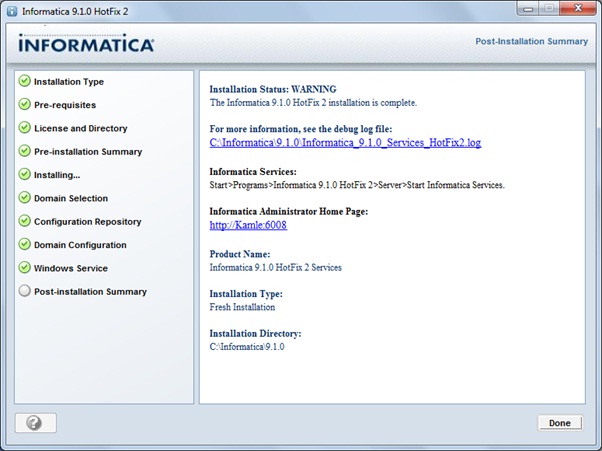
Task: Select the License and Directory step label
Action: [81, 129]
